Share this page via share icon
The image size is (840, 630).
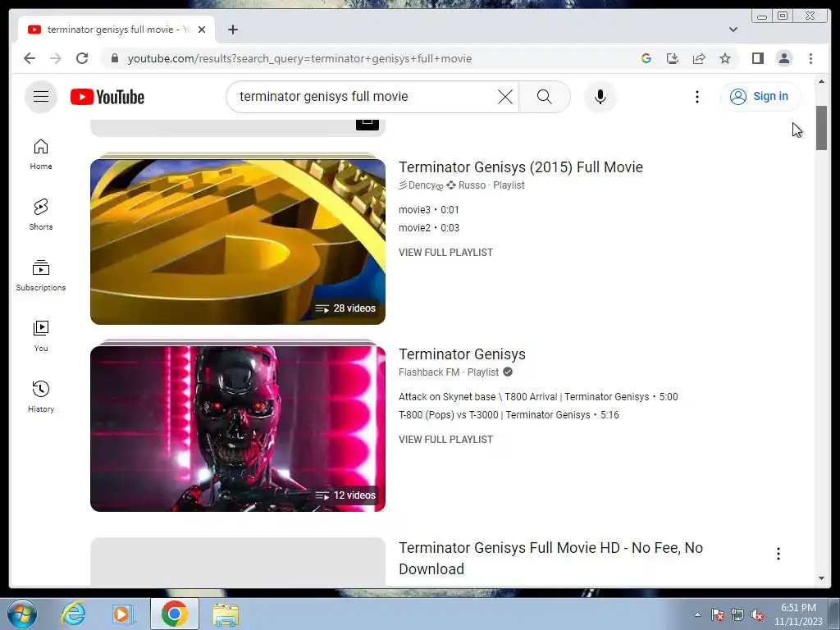point(699,58)
